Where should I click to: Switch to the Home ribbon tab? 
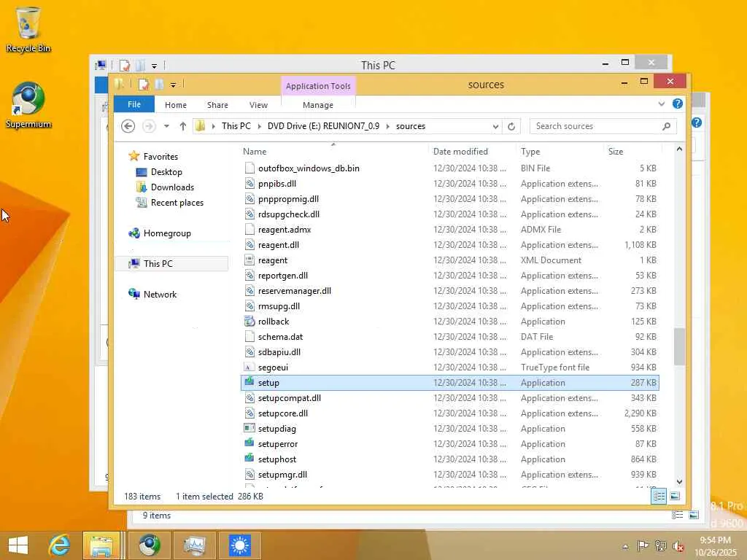(x=176, y=105)
